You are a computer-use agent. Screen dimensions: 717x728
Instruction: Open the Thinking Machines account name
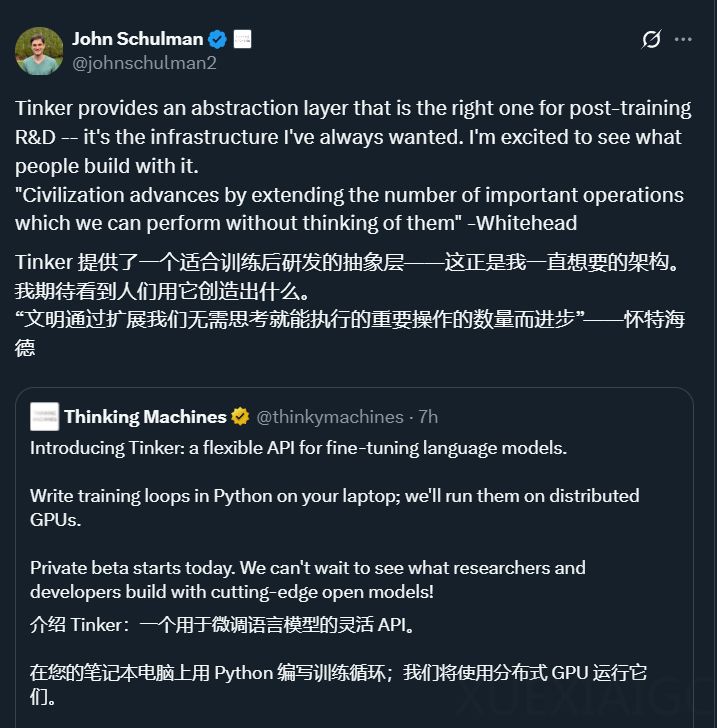(x=145, y=416)
